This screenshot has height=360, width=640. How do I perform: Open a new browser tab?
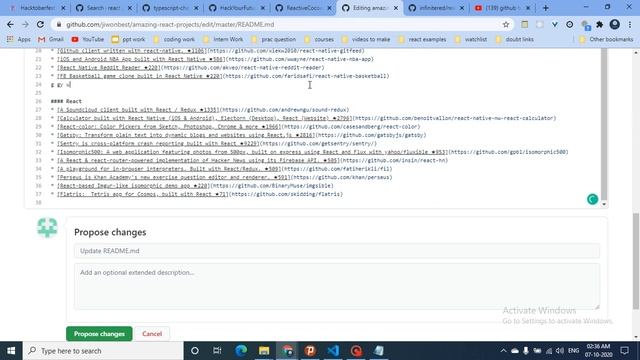click(x=546, y=8)
